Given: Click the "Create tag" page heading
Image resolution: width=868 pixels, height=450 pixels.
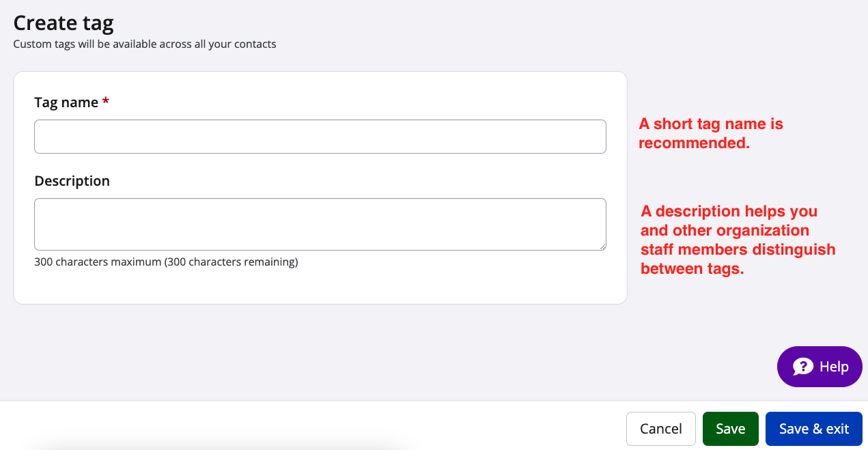Looking at the screenshot, I should [x=64, y=23].
